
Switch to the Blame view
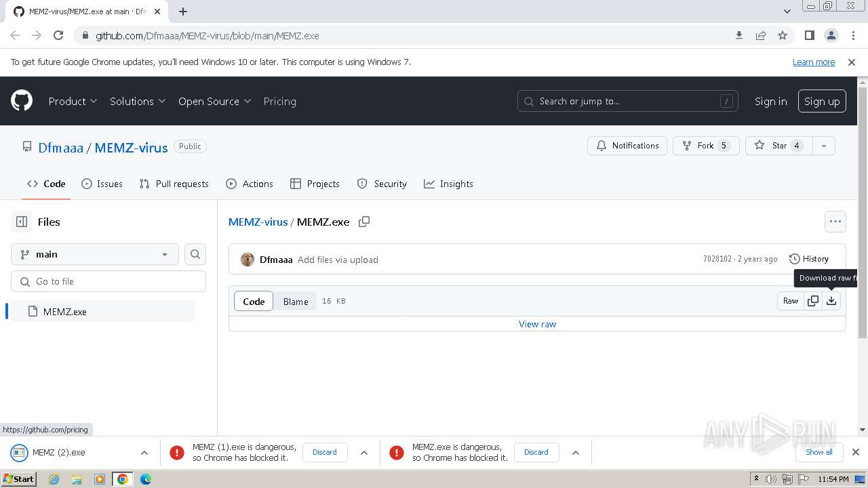click(296, 302)
